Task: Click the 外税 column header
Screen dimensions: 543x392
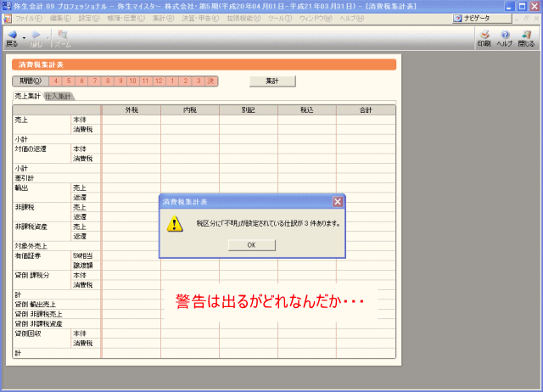Action: point(132,110)
